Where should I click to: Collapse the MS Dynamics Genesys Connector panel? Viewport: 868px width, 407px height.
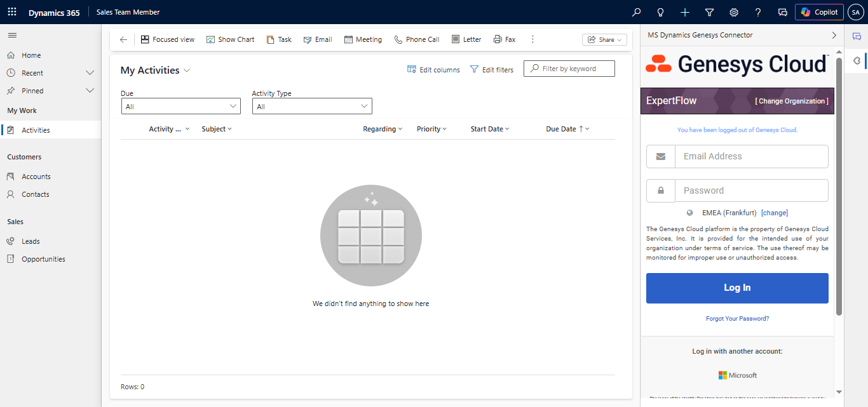pos(834,36)
